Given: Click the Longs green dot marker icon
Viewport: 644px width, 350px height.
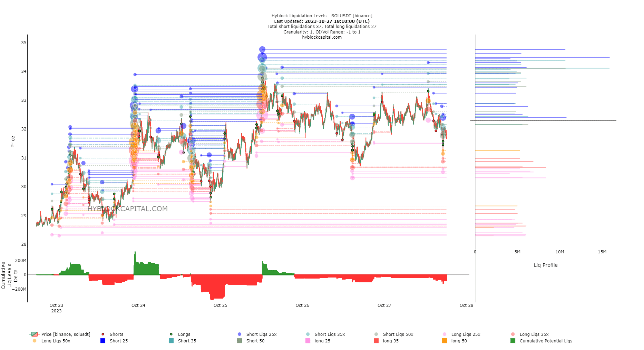Looking at the screenshot, I should click(x=171, y=334).
